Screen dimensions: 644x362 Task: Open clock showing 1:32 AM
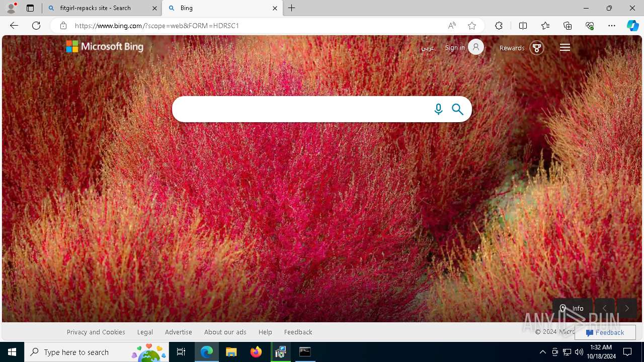coord(601,352)
